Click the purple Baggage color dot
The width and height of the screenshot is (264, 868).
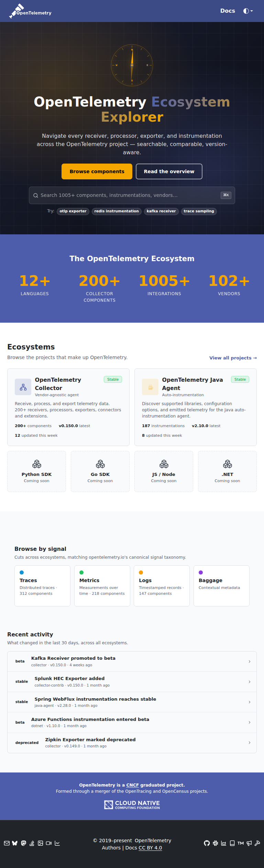[201, 572]
